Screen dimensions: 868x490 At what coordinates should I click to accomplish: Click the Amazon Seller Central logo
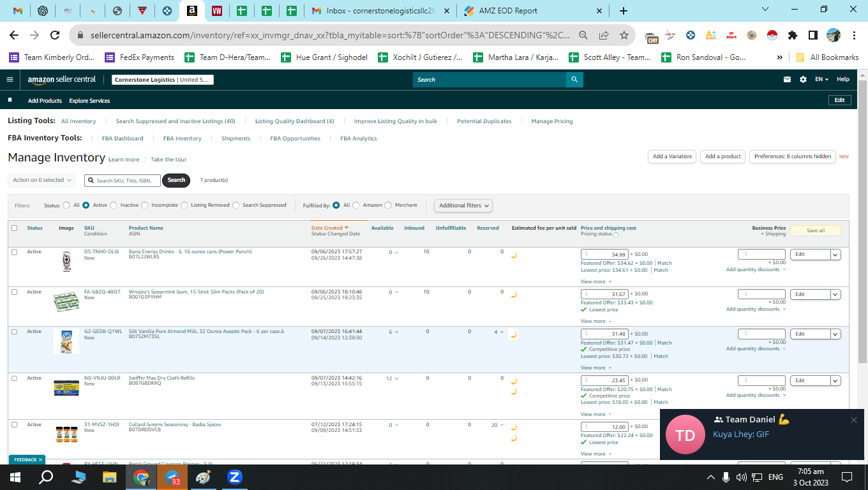click(x=62, y=80)
